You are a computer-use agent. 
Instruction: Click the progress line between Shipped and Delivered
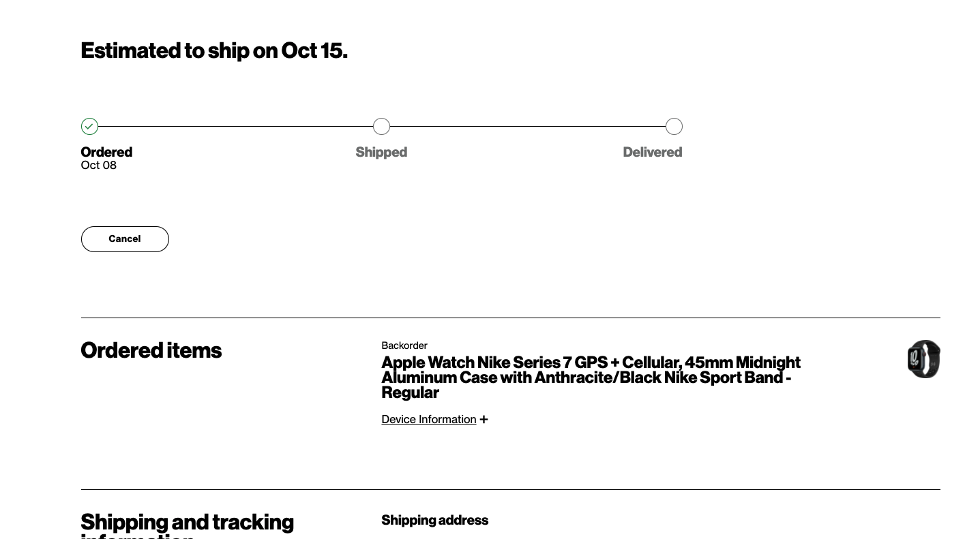527,127
